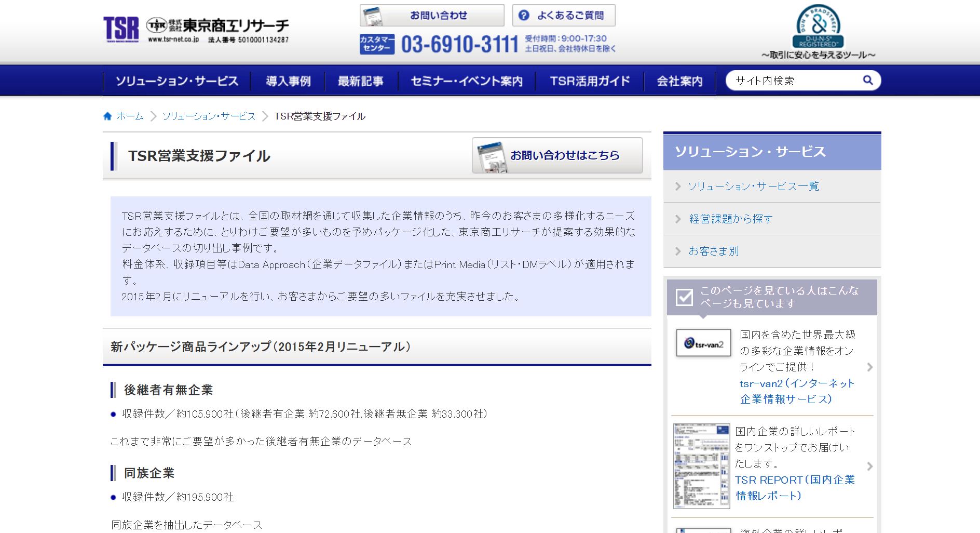Click the 収録件数/約195,900社 line
980x533 pixels.
pyautogui.click(x=178, y=497)
